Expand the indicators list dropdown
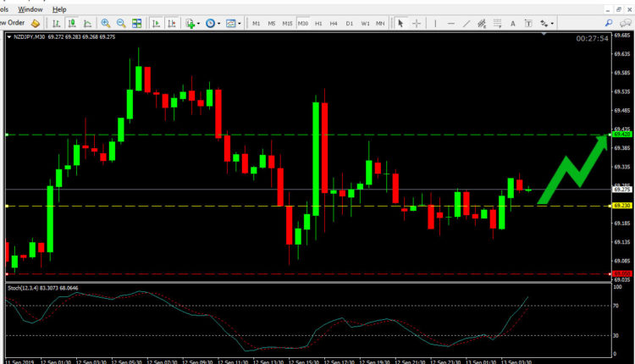This screenshot has width=635, height=364. (x=193, y=24)
